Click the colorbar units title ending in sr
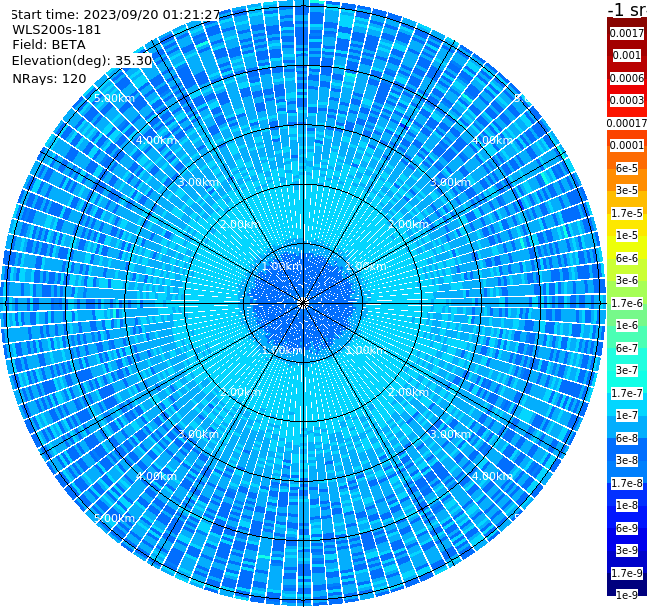647x607 pixels. tap(627, 9)
